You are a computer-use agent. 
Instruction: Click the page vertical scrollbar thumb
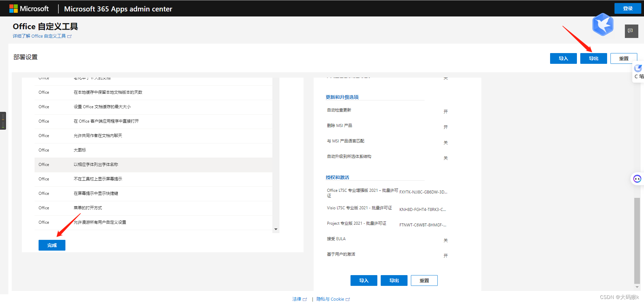637,241
